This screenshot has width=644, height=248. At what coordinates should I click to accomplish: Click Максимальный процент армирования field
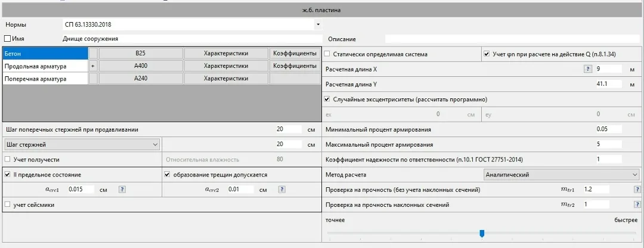click(x=608, y=144)
